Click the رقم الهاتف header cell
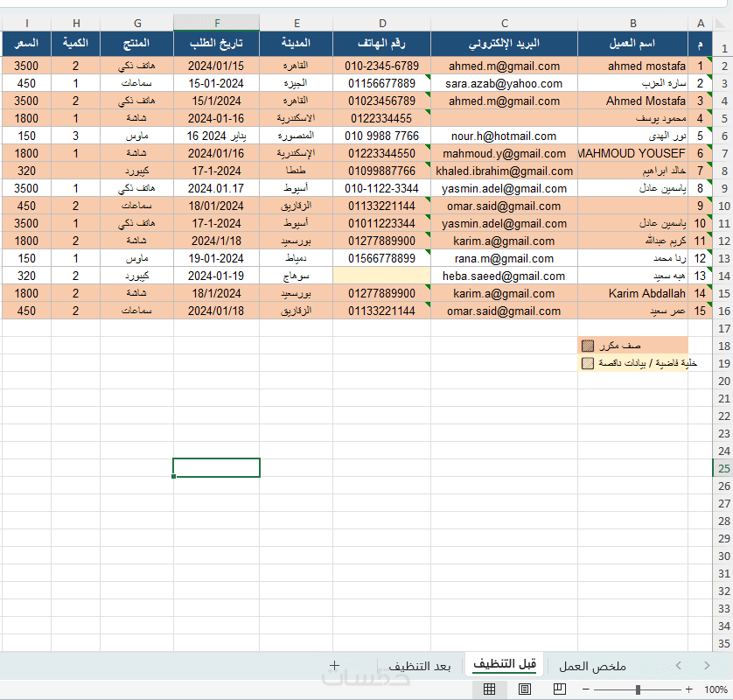 click(382, 44)
